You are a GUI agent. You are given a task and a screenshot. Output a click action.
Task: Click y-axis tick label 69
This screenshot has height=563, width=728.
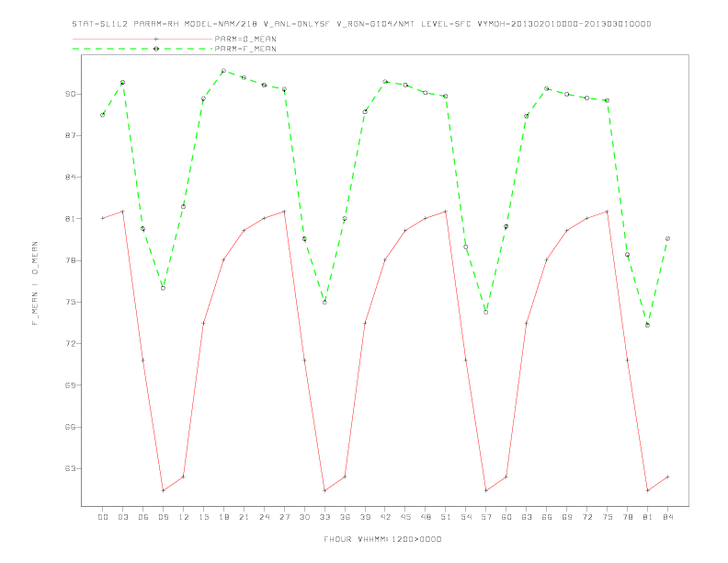click(70, 385)
